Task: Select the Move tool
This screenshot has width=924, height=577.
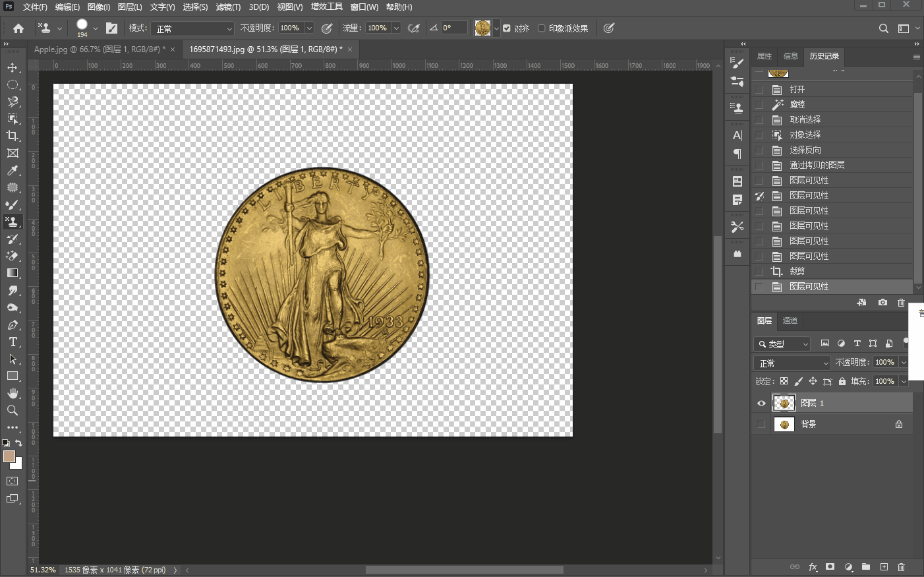Action: click(13, 67)
